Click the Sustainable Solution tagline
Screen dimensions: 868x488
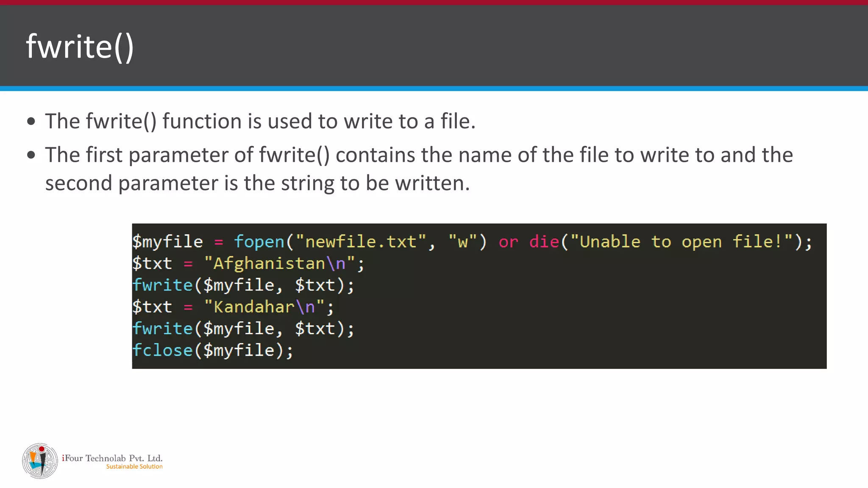click(134, 466)
